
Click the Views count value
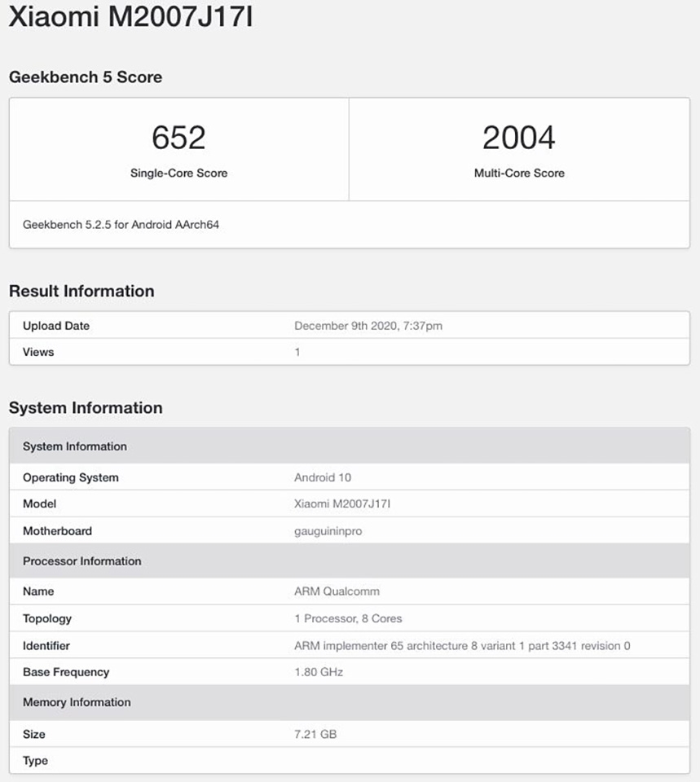[x=297, y=352]
